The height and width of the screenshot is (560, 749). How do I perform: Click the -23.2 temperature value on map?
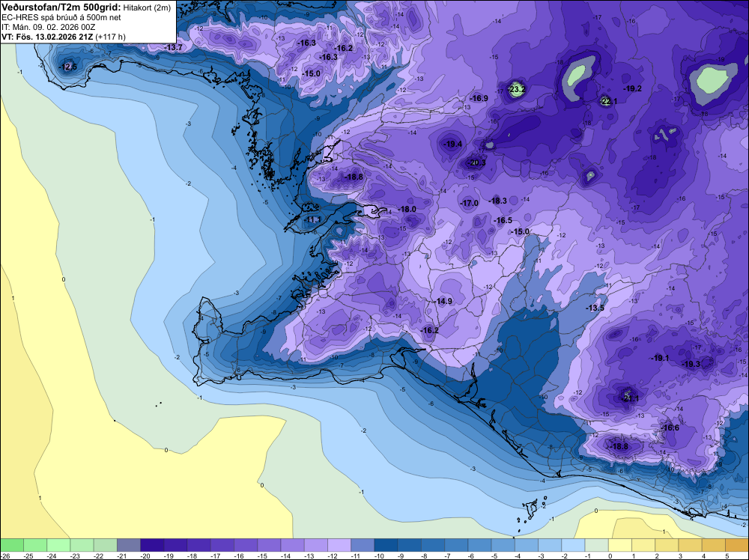[516, 89]
